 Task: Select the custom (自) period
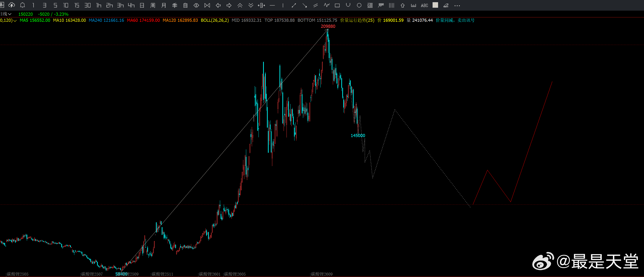point(185,5)
